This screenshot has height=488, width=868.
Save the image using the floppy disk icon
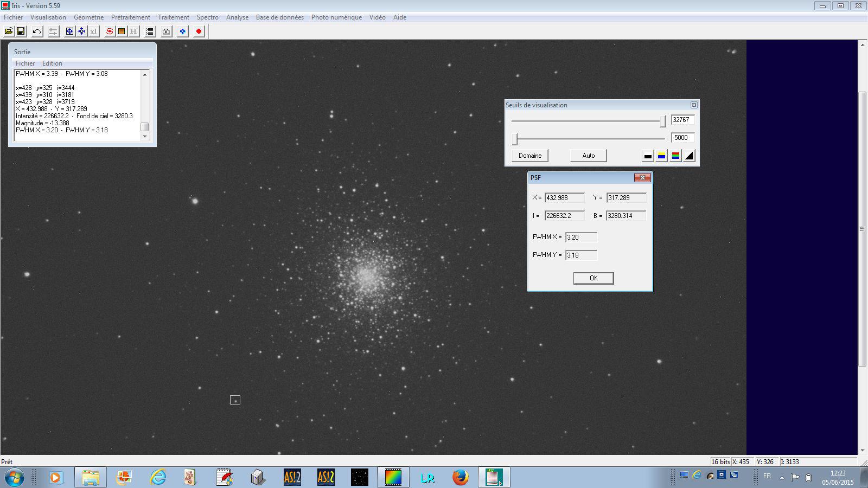tap(21, 31)
